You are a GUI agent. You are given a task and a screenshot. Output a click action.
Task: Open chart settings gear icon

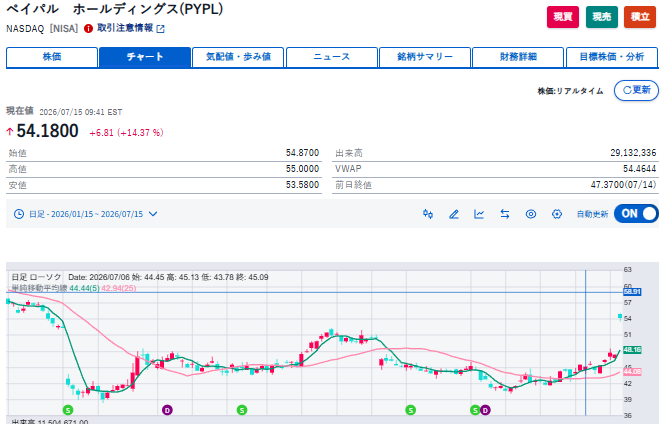pyautogui.click(x=557, y=214)
